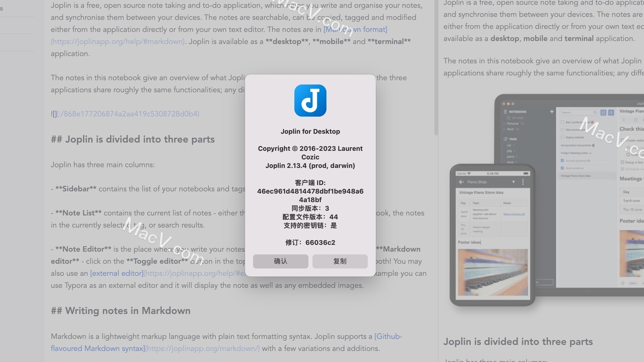Viewport: 644px width, 362px height.
Task: Click the phone mockup in the preview image
Action: [x=492, y=235]
